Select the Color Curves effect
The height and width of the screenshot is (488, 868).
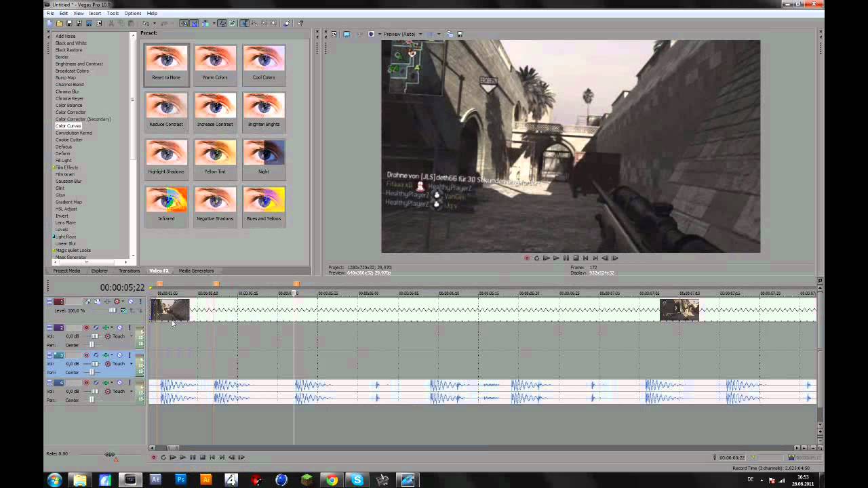[x=68, y=126]
